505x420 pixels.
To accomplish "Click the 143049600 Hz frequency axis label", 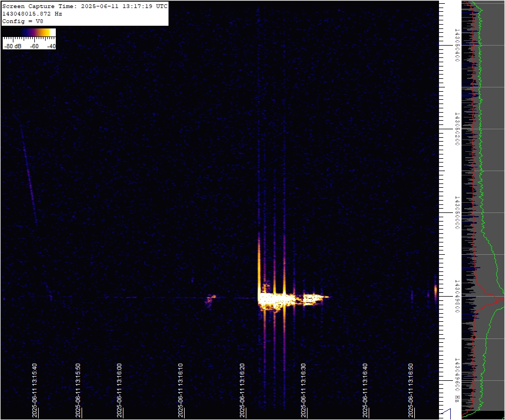I will coord(457,380).
